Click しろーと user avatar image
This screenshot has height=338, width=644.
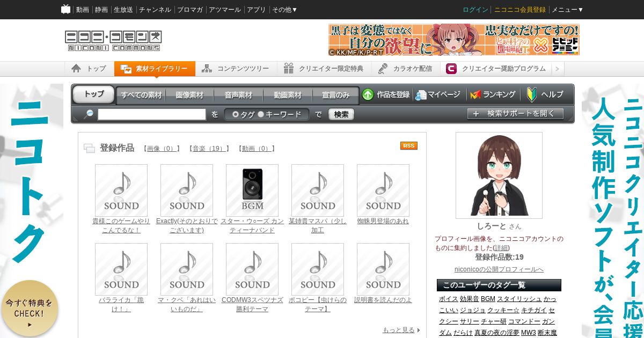499,175
